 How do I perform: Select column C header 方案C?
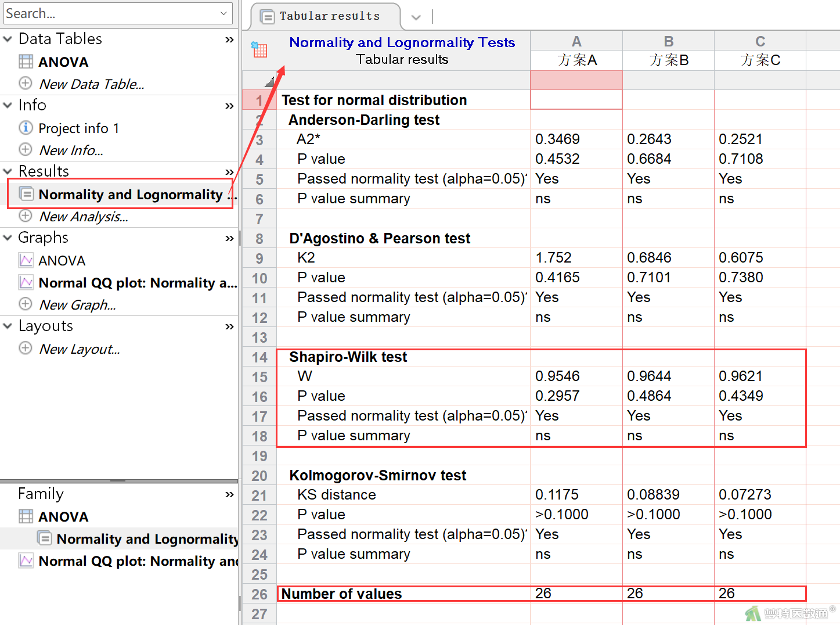pos(760,60)
